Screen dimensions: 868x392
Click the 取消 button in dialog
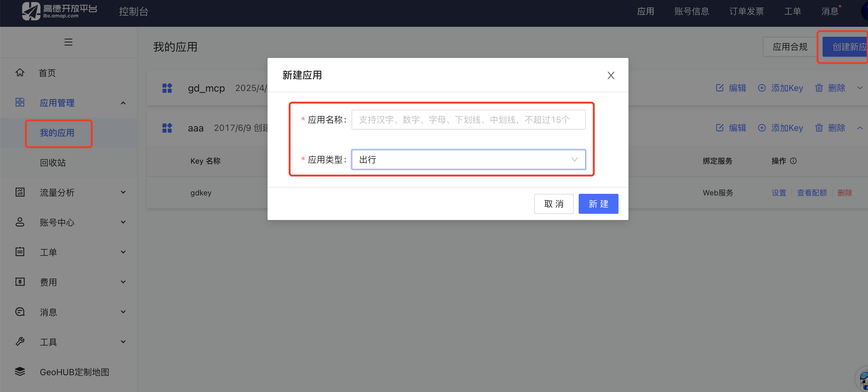[x=553, y=204]
